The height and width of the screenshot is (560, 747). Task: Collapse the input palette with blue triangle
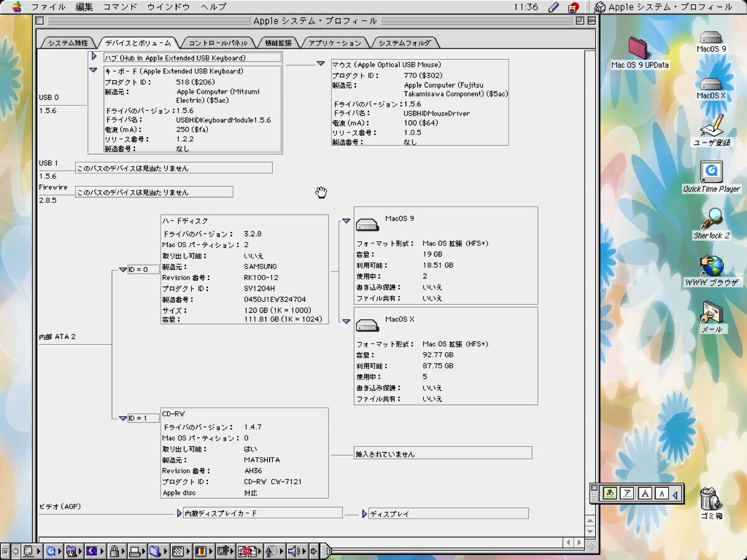coord(675,494)
